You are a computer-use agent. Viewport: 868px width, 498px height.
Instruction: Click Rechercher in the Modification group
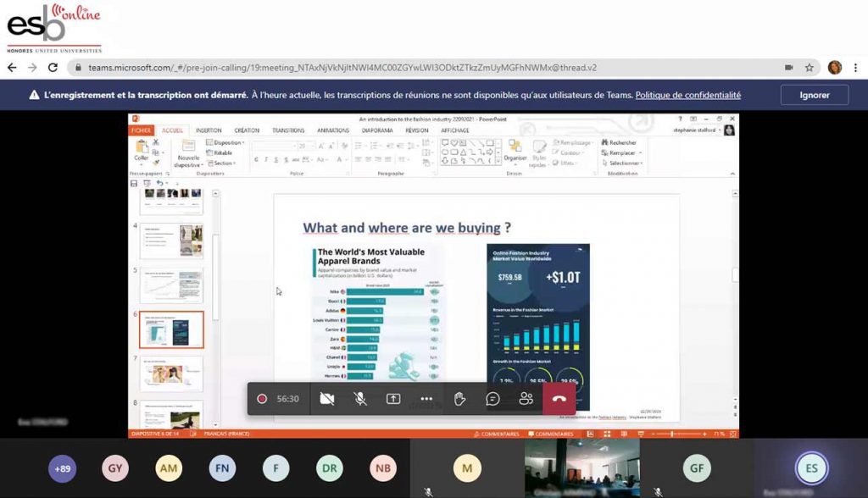(x=619, y=143)
